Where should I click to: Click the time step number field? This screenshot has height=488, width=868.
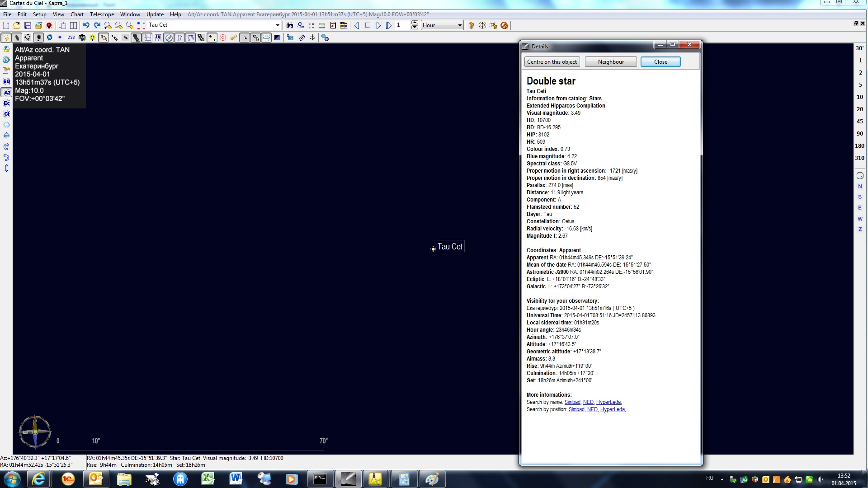(x=403, y=25)
